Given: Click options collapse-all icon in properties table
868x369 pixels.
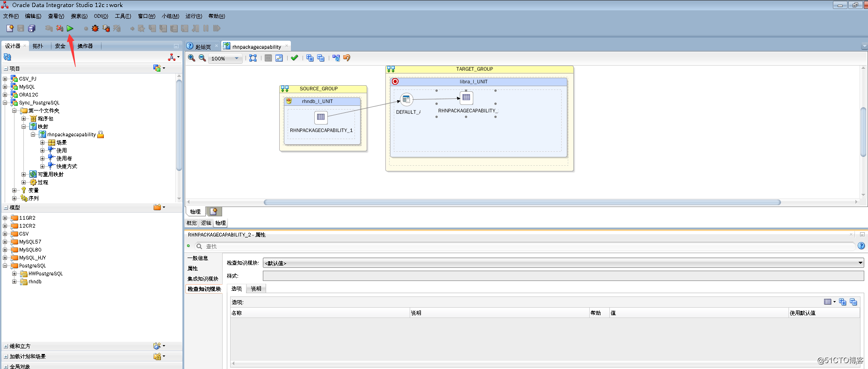Looking at the screenshot, I should [x=853, y=302].
